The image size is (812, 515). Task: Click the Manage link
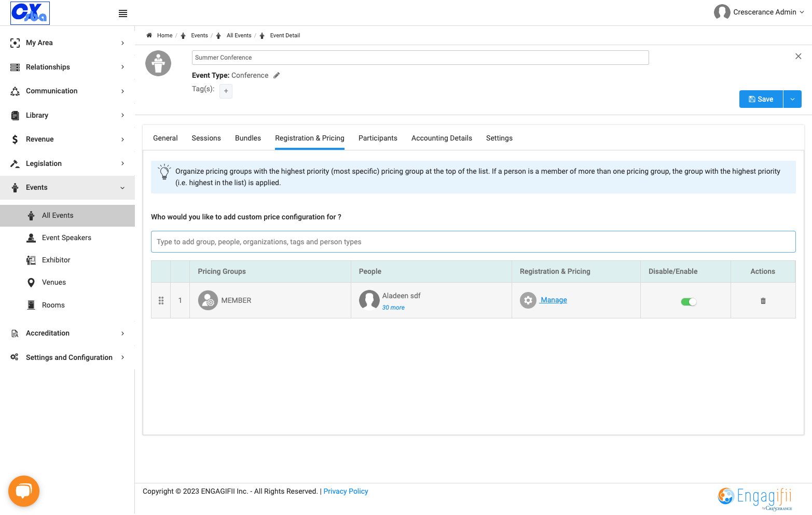click(x=554, y=300)
